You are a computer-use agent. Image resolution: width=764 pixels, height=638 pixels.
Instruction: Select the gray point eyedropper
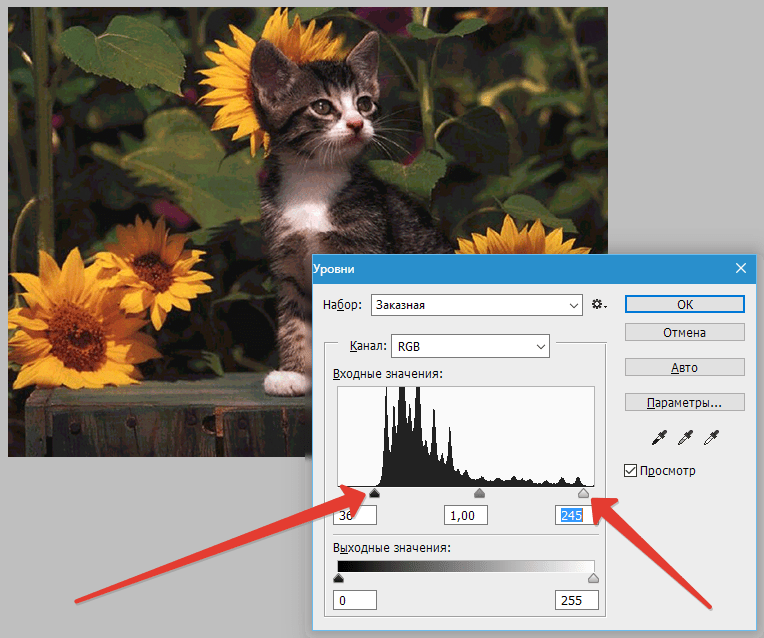pos(685,438)
